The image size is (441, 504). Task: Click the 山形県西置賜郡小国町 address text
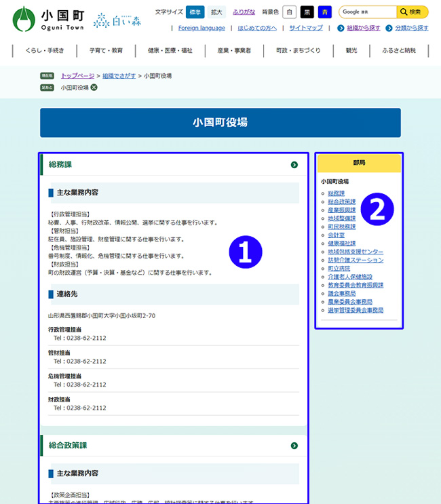[x=102, y=316]
